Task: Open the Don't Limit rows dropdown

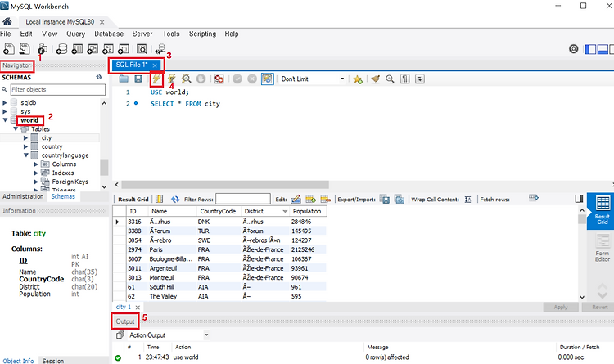Action: click(x=312, y=79)
